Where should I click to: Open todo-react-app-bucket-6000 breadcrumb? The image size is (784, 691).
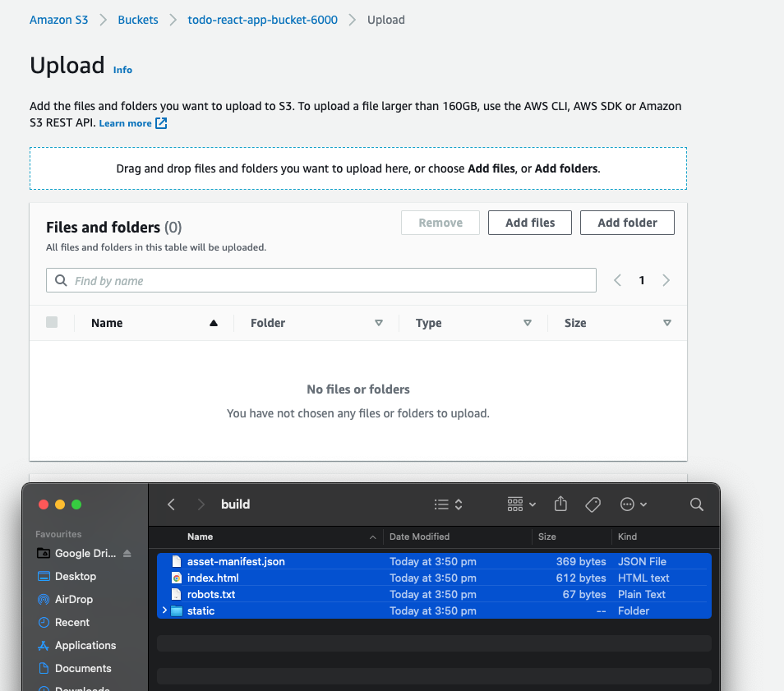pos(262,20)
